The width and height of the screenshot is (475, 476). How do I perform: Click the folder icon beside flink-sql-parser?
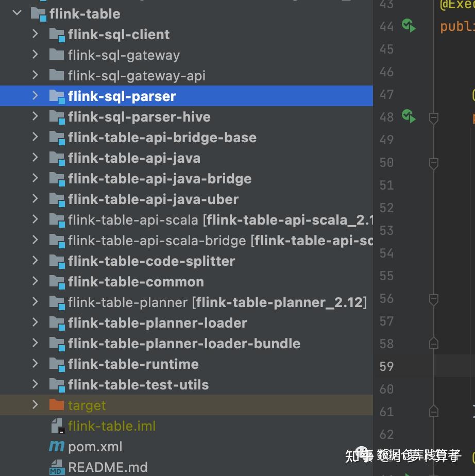tap(56, 96)
